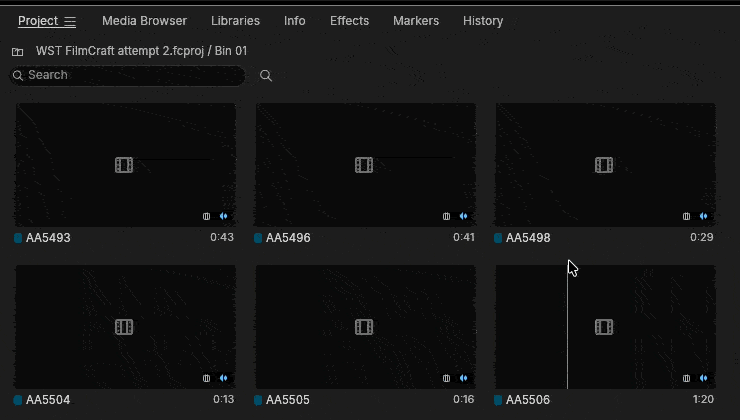Click the 1:20 duration of AA5506
Viewport: 740px width, 420px height.
click(x=703, y=399)
